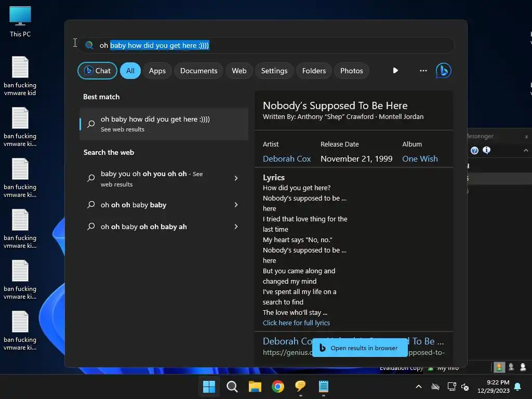This screenshot has height=399, width=532.
Task: Click 'Click here for full lyrics' link
Action: 296,323
